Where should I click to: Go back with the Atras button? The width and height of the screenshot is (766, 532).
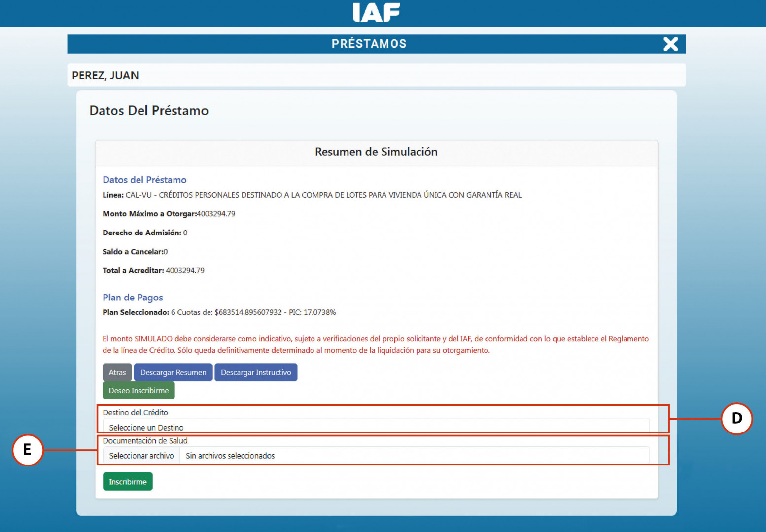coord(117,372)
